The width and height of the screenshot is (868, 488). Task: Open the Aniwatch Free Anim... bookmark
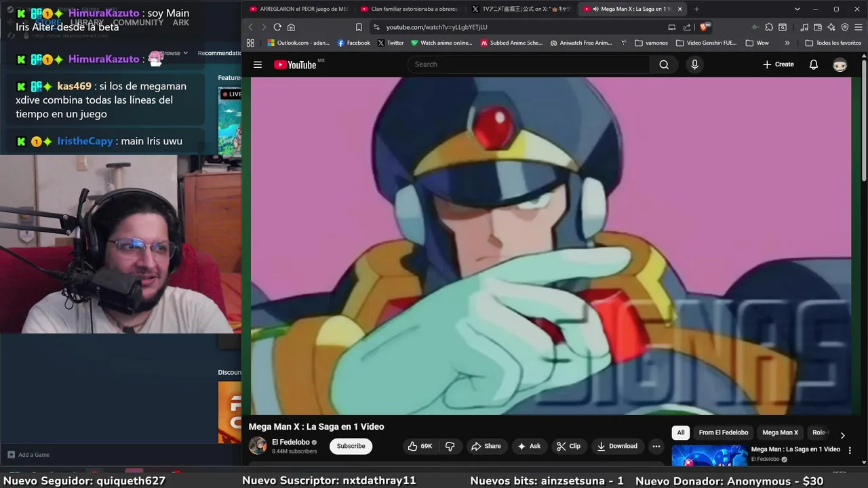click(581, 43)
